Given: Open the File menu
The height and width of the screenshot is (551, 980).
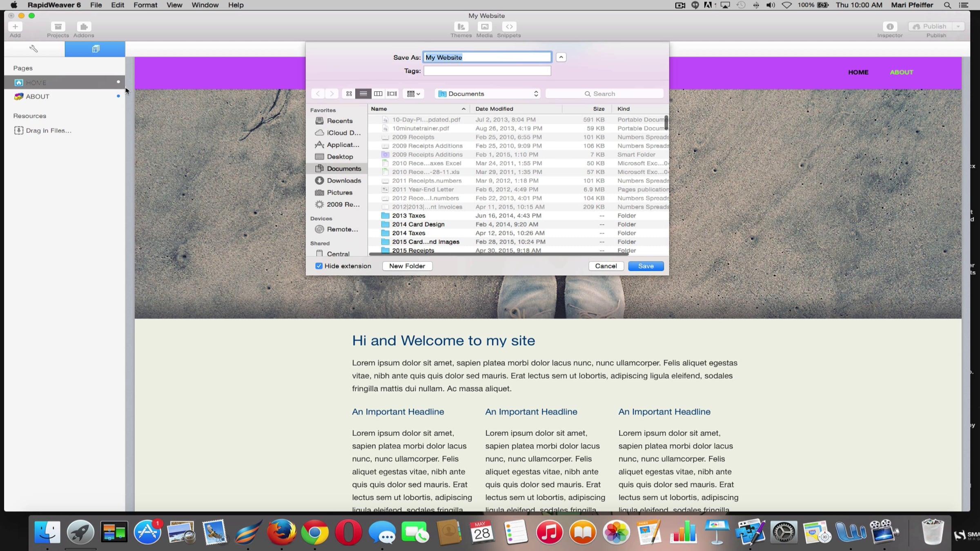Looking at the screenshot, I should coord(96,5).
